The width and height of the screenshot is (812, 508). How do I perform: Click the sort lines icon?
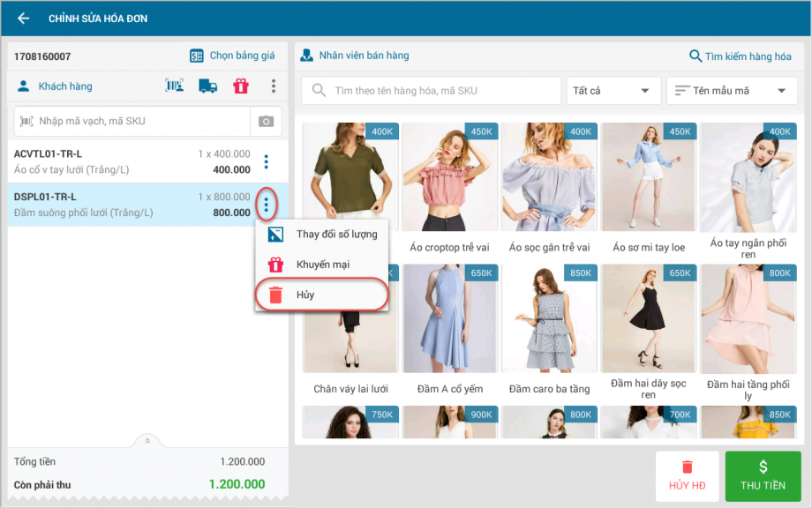click(682, 91)
